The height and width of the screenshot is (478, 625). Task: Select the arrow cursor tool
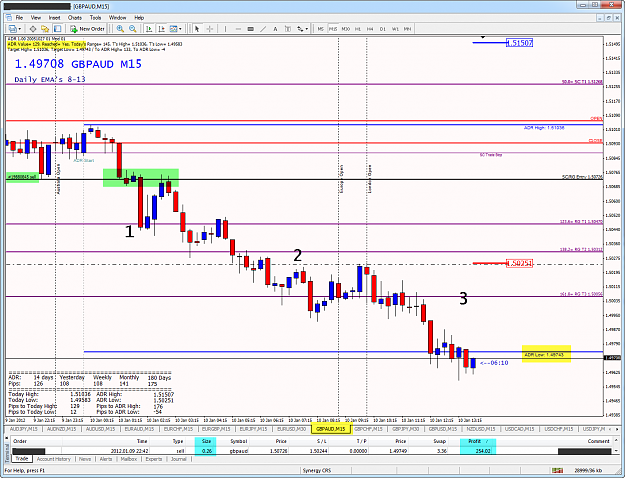pos(197,29)
